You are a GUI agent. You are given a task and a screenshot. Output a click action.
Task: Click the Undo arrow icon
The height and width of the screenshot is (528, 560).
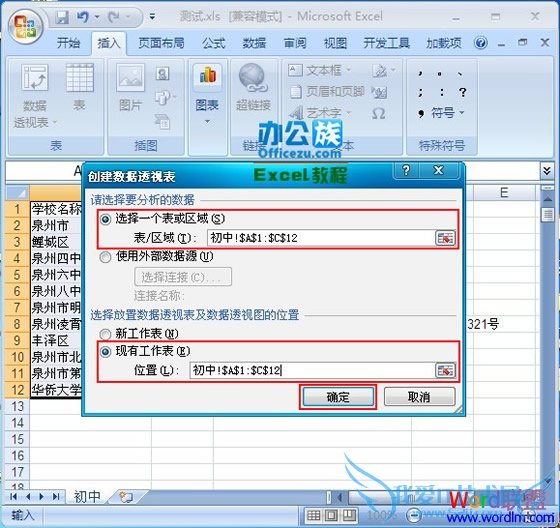[82, 17]
